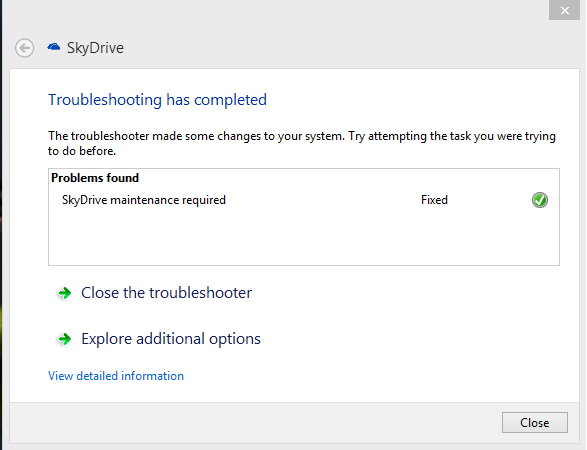
Task: Click the Problems found header
Action: 95,178
